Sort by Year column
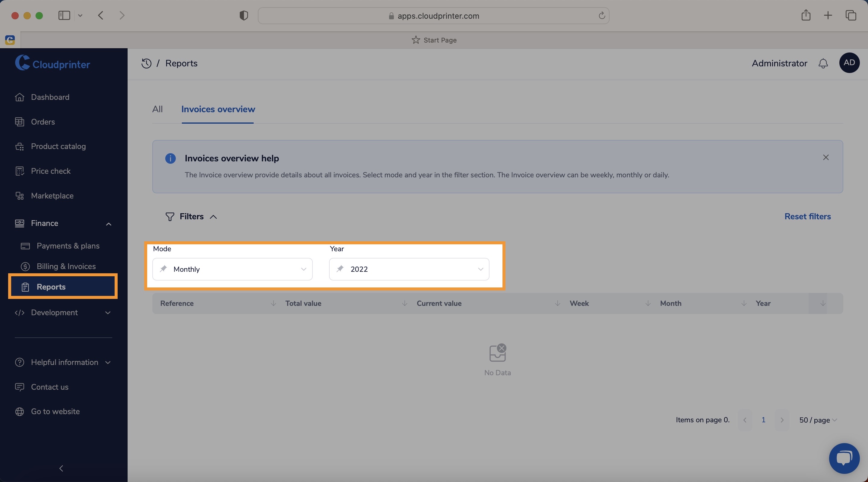The width and height of the screenshot is (868, 482). (823, 303)
